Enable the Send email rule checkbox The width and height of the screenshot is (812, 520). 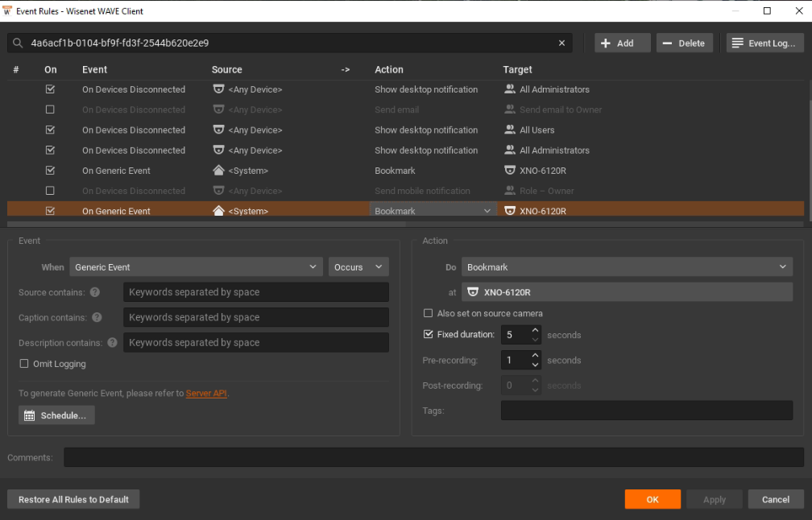point(50,109)
